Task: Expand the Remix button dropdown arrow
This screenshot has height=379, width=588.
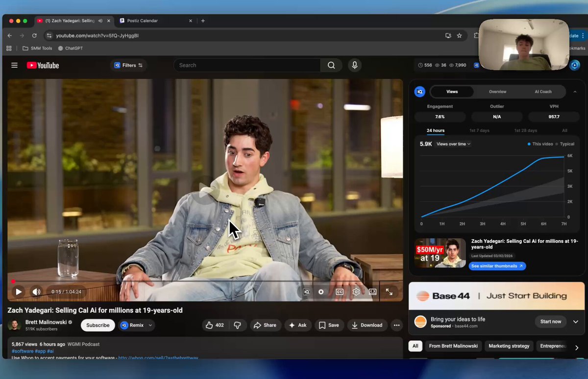Action: 150,325
